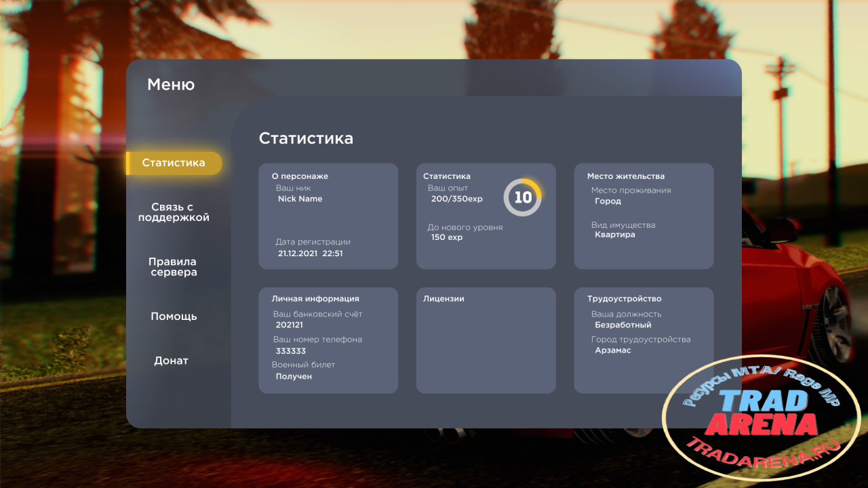The width and height of the screenshot is (868, 488).
Task: Open Связь с поддержкой menu item
Action: [x=174, y=212]
